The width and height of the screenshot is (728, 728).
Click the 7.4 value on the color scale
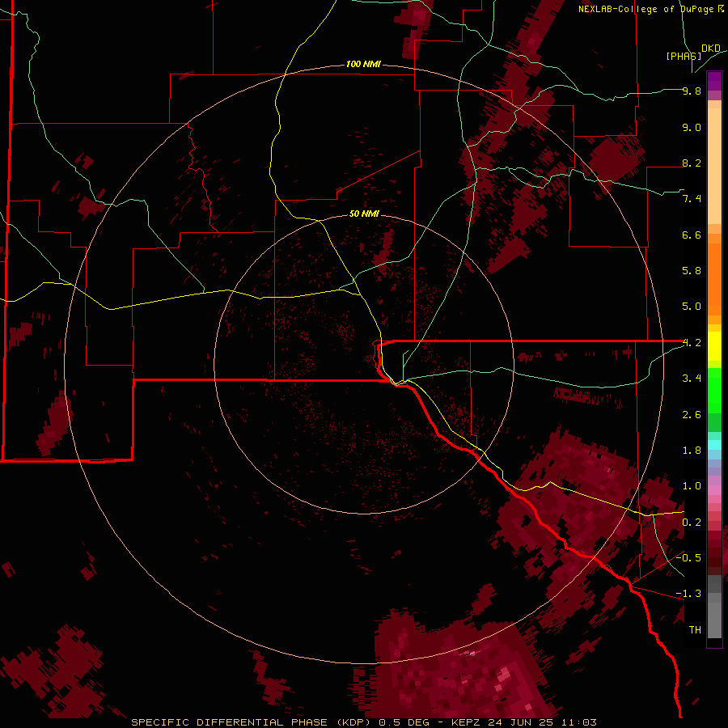click(x=692, y=199)
